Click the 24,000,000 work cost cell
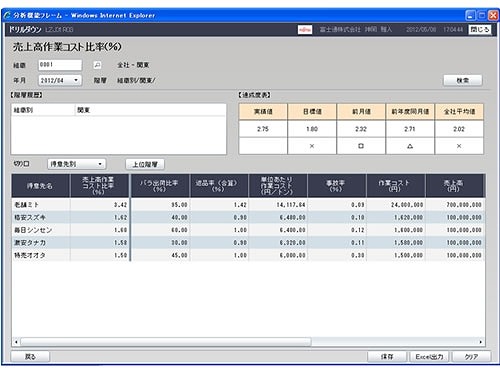 (x=396, y=205)
